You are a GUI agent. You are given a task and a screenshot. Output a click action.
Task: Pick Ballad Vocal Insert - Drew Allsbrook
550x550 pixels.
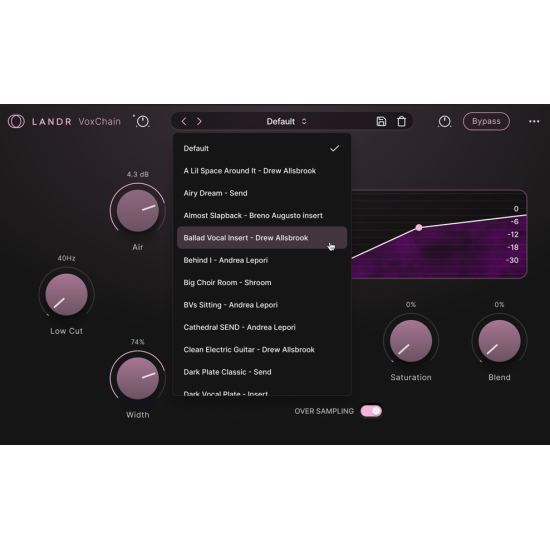click(262, 238)
